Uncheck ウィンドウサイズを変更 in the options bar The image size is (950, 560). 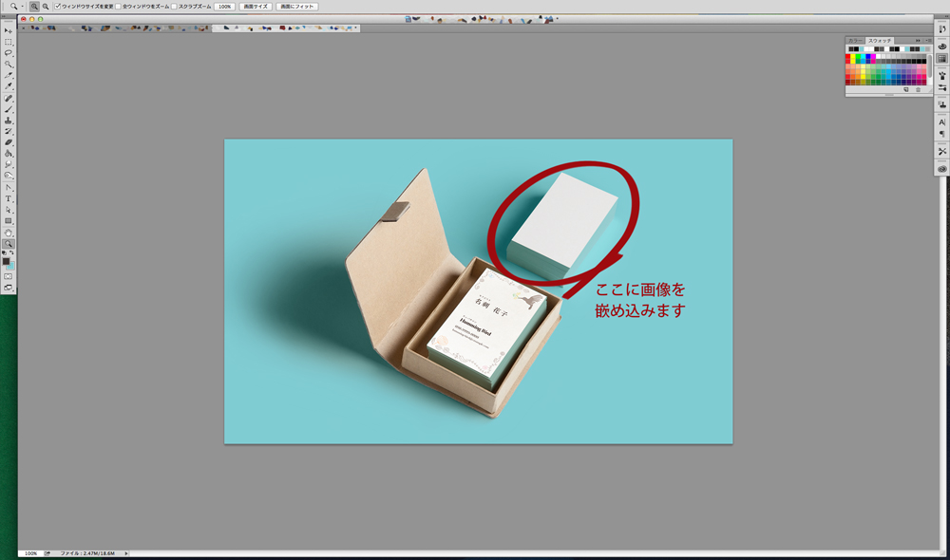(x=57, y=7)
